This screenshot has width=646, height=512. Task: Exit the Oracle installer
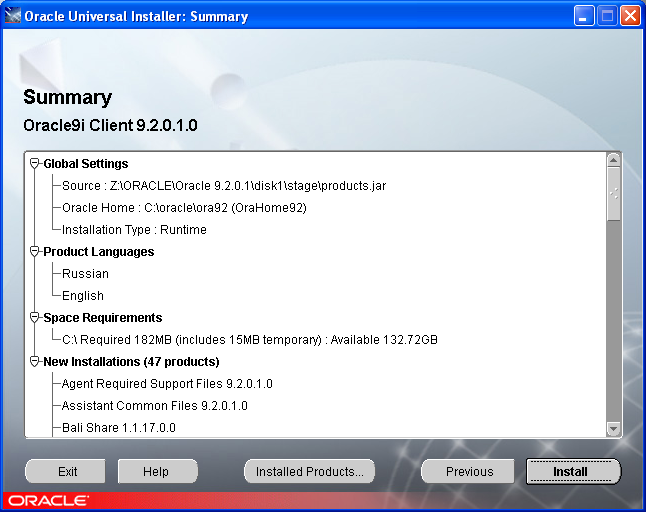pos(66,472)
